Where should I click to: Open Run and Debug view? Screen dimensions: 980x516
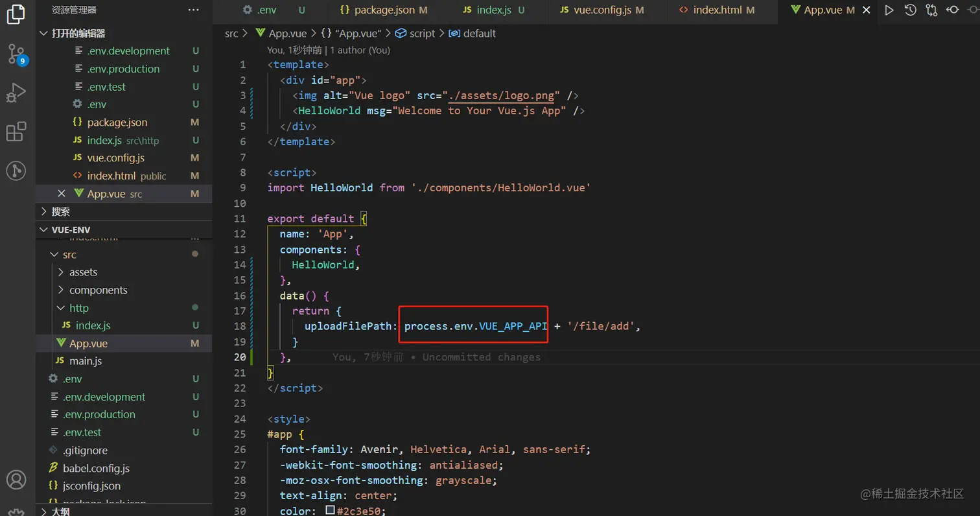point(16,93)
